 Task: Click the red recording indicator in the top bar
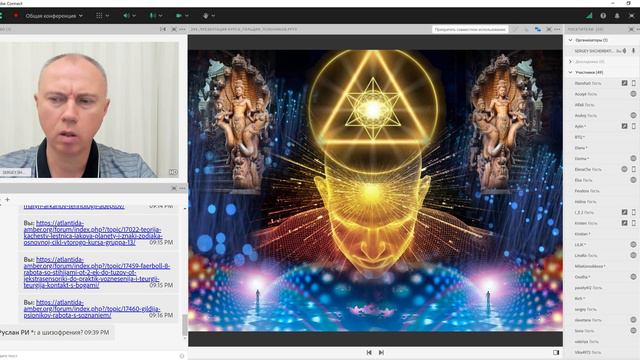pos(16,16)
